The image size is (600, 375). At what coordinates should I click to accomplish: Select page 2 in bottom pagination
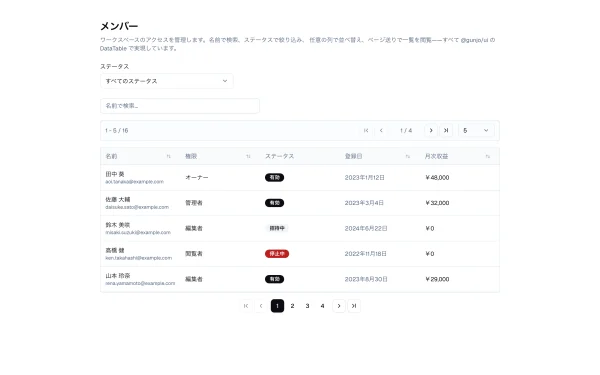tap(292, 306)
